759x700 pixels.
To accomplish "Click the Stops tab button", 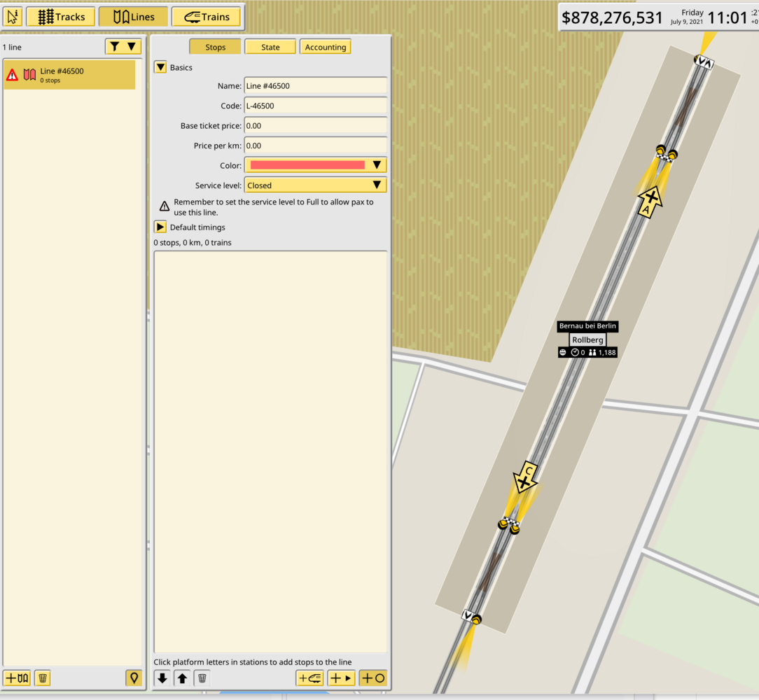I will (x=215, y=47).
